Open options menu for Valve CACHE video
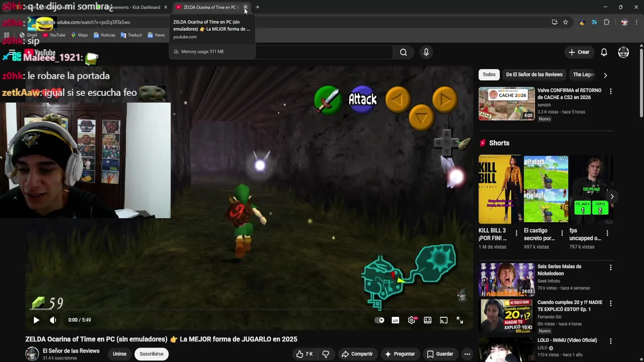This screenshot has width=644, height=362. (611, 92)
